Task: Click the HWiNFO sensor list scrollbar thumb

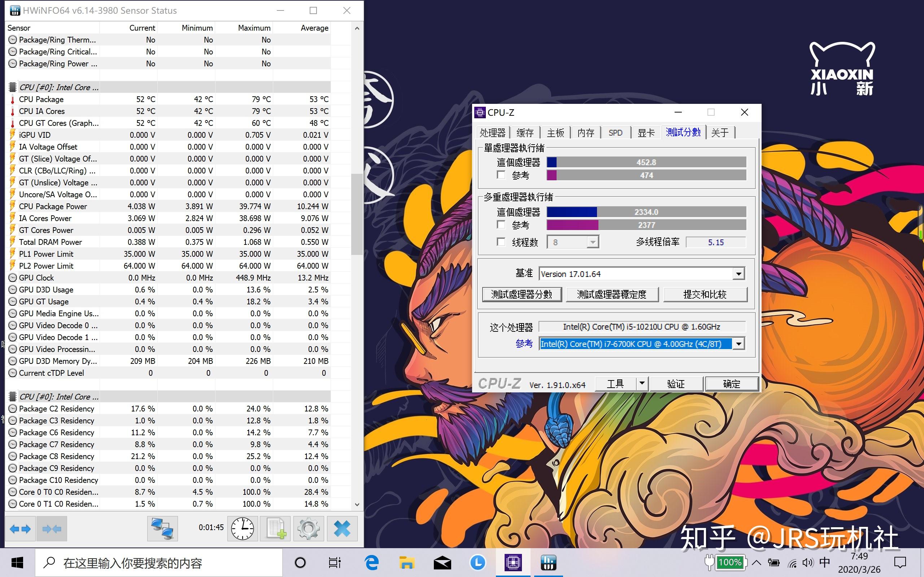Action: coord(357,214)
